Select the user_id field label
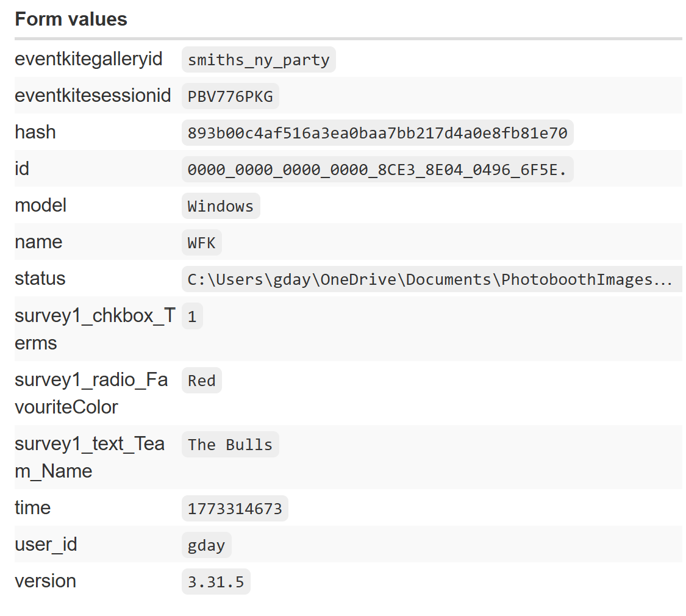Screen dimensions: 686x616 (46, 545)
